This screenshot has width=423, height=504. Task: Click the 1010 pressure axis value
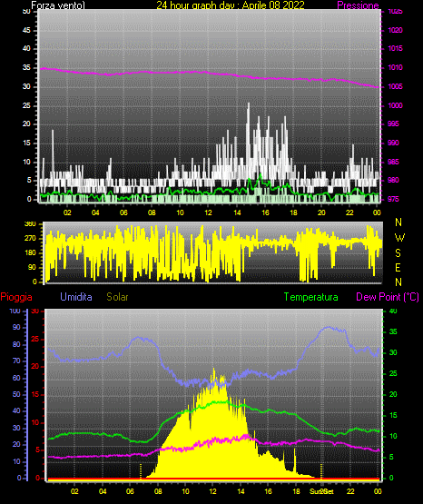[395, 67]
